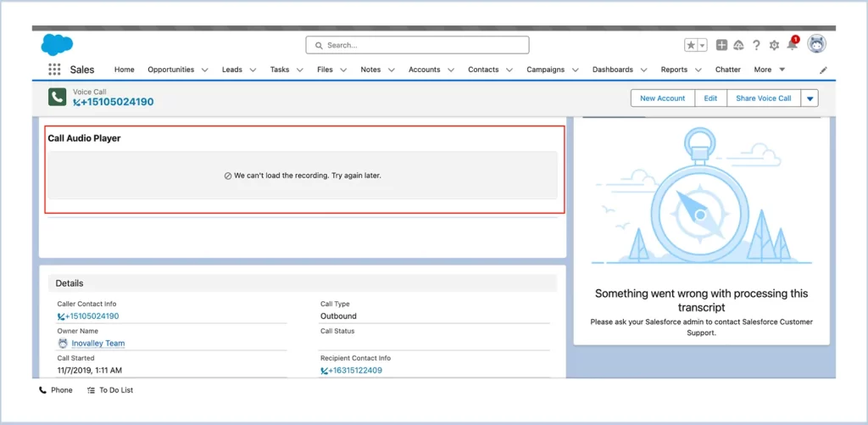
Task: Click the Share Voice Call button
Action: pyautogui.click(x=764, y=98)
